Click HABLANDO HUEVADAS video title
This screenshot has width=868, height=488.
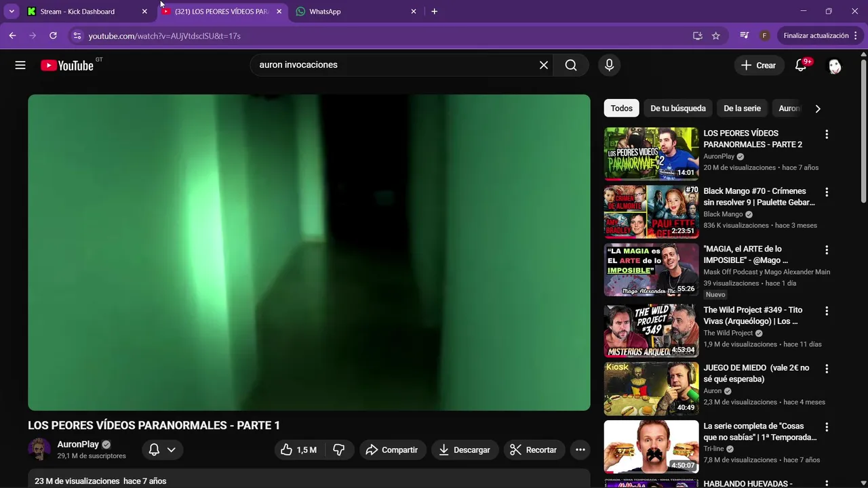point(748,484)
